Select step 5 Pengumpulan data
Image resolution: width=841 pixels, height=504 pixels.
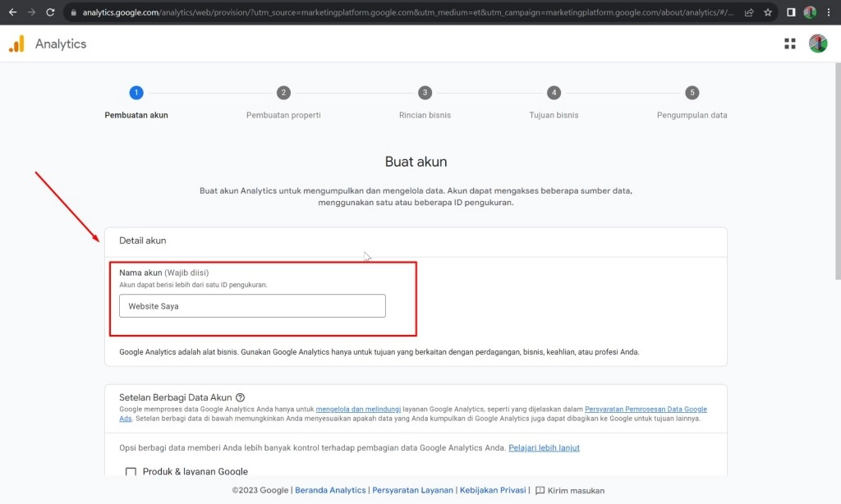click(692, 93)
